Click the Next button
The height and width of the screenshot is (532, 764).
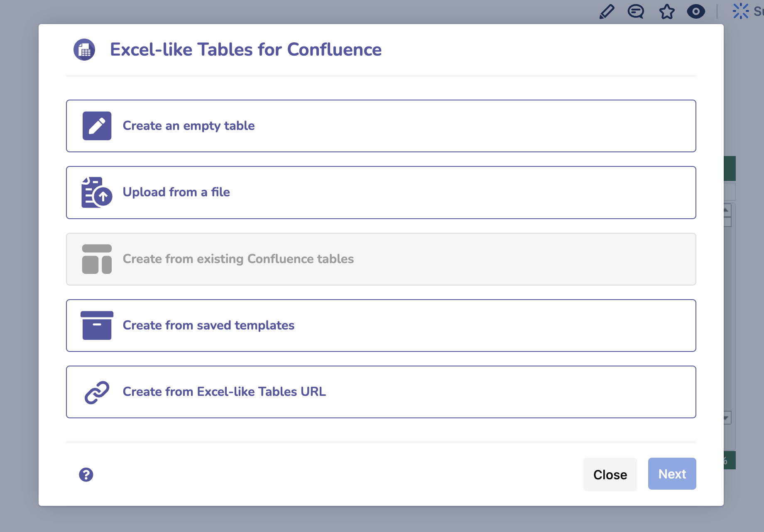coord(672,474)
